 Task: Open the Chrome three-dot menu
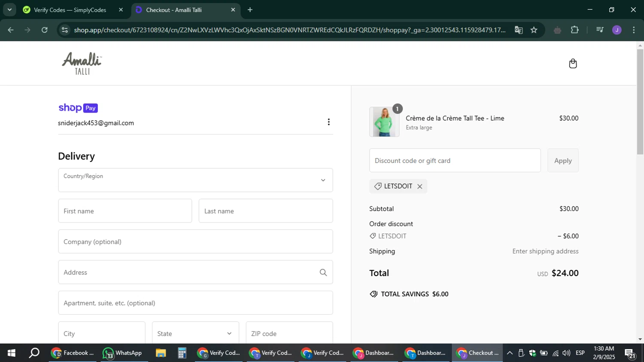click(x=634, y=30)
